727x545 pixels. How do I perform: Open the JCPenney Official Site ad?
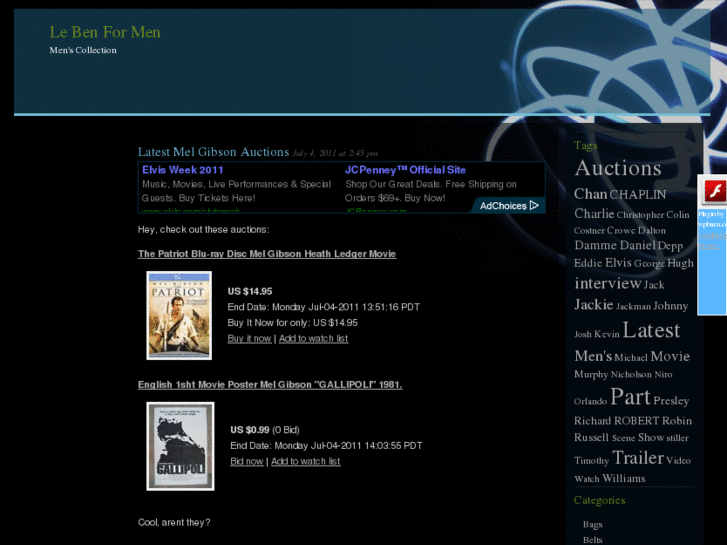(x=405, y=170)
